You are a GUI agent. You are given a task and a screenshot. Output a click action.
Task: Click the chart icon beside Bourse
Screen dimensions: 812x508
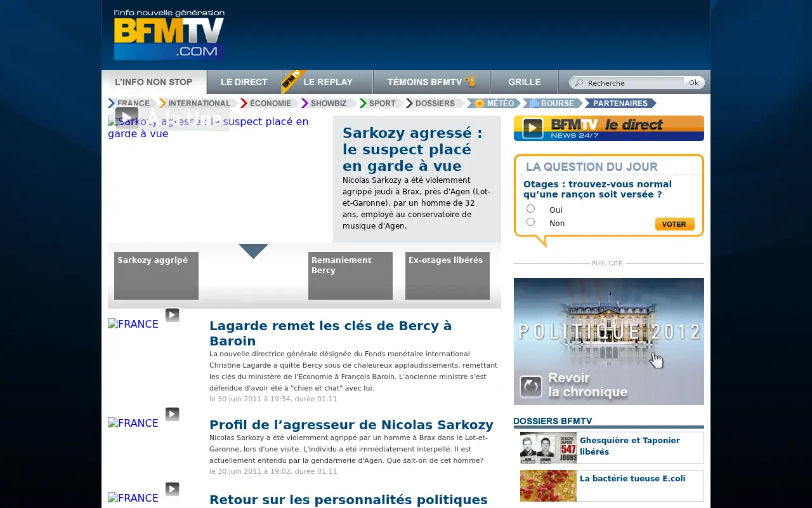534,104
